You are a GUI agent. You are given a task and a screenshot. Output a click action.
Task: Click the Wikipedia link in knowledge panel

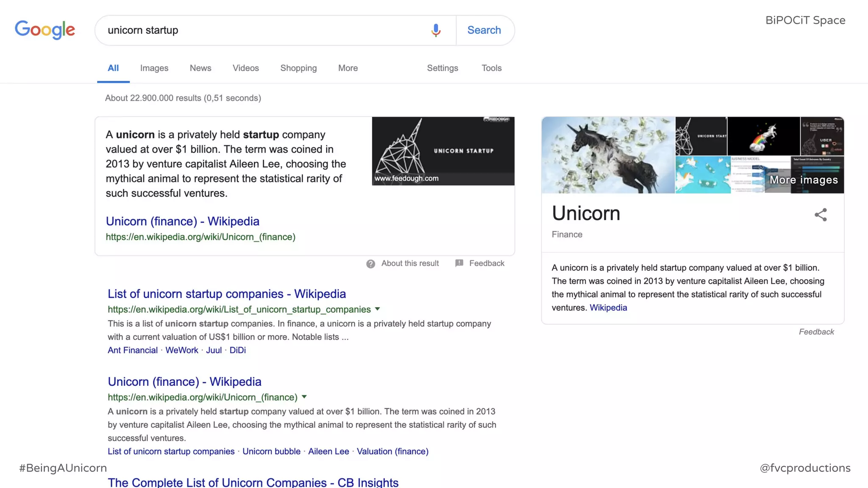click(608, 308)
